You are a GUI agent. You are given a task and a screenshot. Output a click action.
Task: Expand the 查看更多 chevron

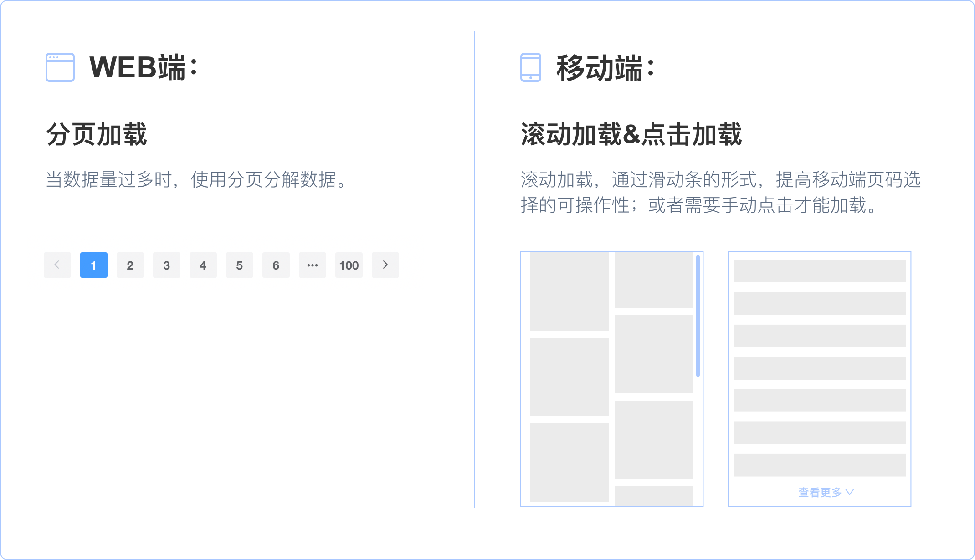849,492
